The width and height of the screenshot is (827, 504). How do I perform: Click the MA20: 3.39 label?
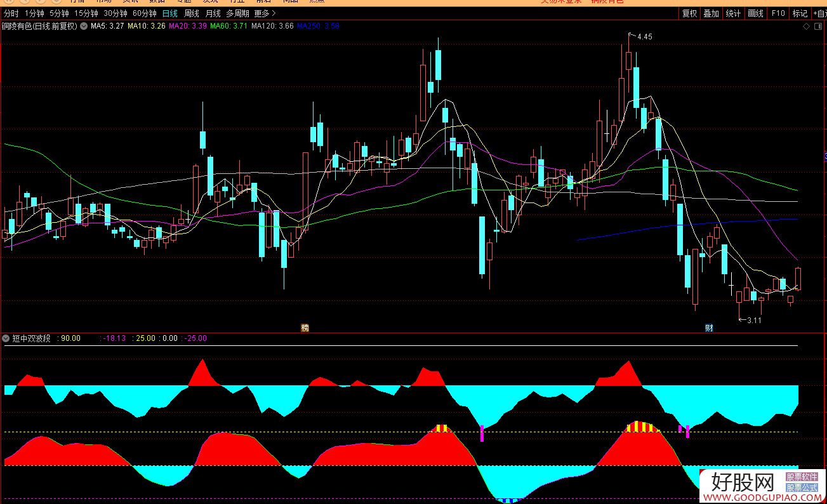pos(188,27)
